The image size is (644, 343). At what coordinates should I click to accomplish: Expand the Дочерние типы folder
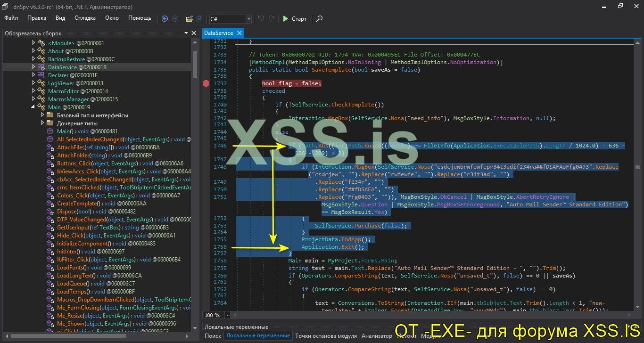[x=42, y=123]
